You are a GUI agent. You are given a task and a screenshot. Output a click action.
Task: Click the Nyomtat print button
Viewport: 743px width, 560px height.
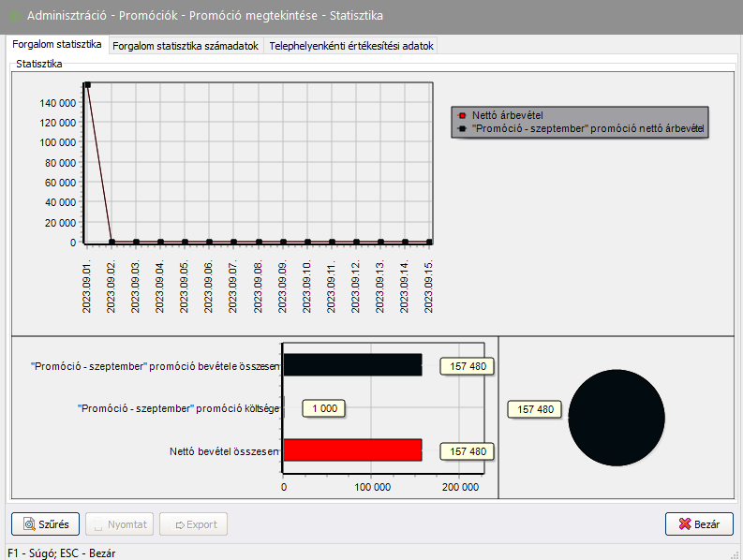120,524
